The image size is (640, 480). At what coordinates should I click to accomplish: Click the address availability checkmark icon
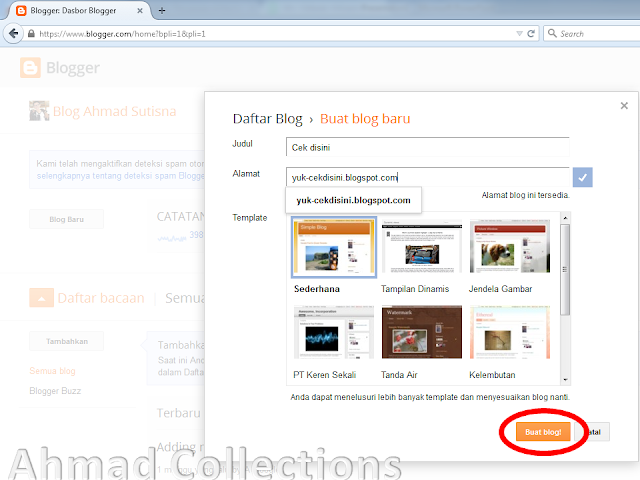(582, 177)
